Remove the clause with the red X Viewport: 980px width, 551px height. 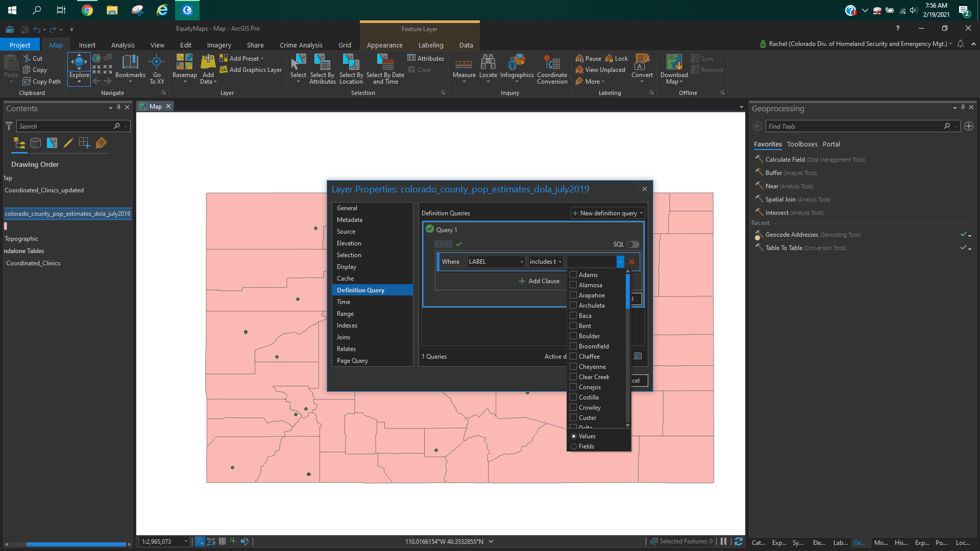click(x=632, y=262)
